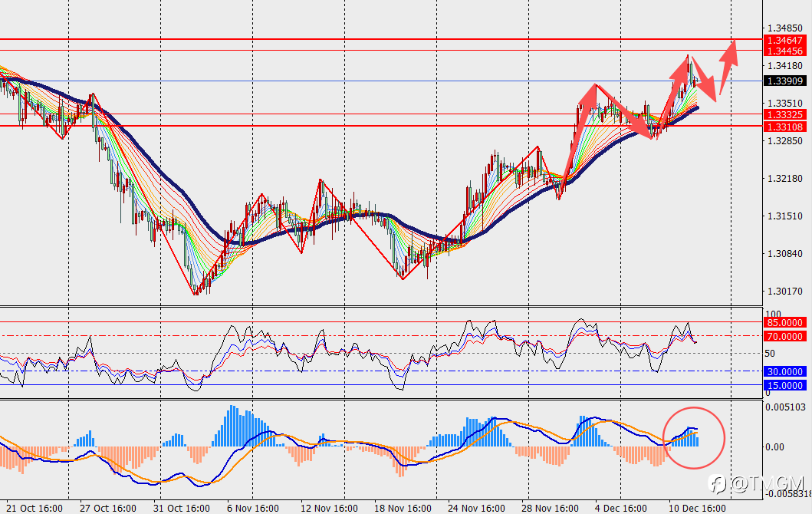The width and height of the screenshot is (812, 514).
Task: Click the 24 Nov 16:00 time label
Action: click(476, 508)
